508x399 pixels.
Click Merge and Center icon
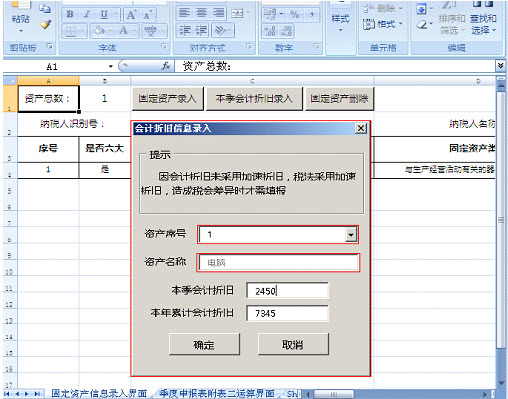pos(237,13)
